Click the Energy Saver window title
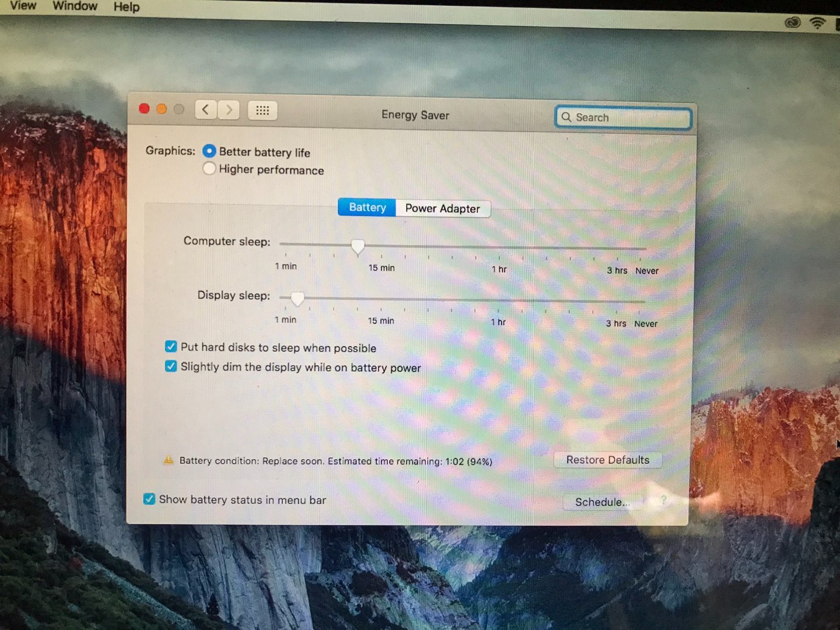The height and width of the screenshot is (630, 840). pyautogui.click(x=415, y=115)
